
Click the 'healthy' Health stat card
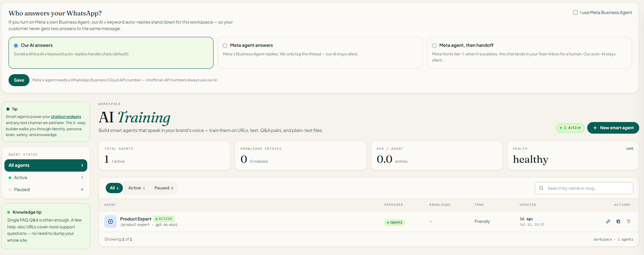573,156
